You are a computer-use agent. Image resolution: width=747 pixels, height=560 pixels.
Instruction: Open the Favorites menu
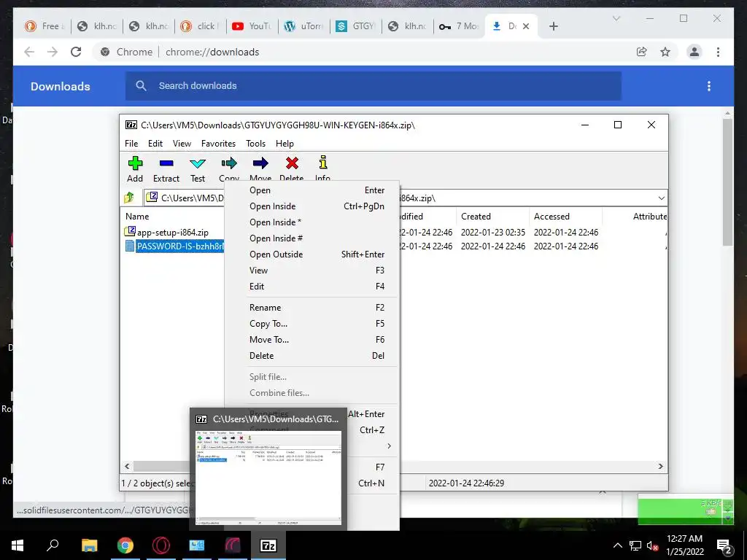point(218,144)
